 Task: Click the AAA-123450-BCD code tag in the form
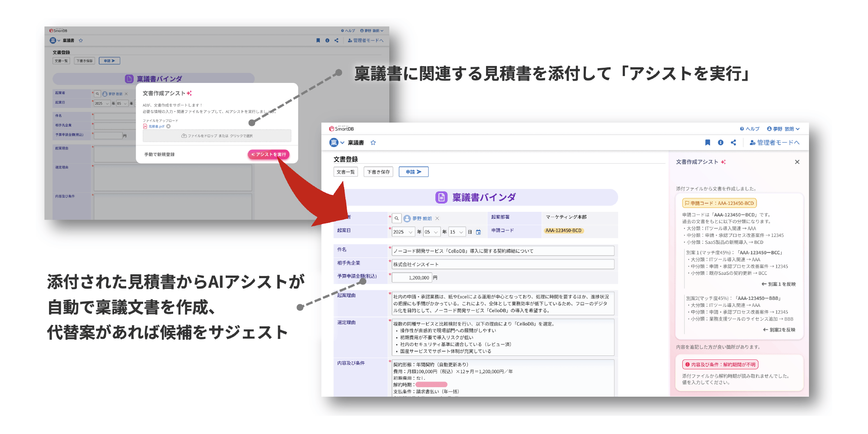(563, 230)
